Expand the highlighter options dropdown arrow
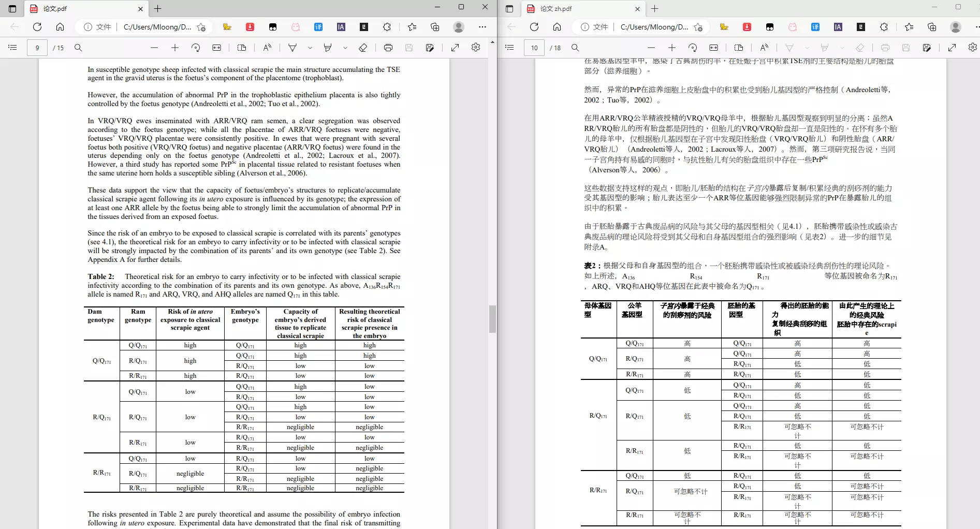Image resolution: width=980 pixels, height=529 pixels. [345, 48]
